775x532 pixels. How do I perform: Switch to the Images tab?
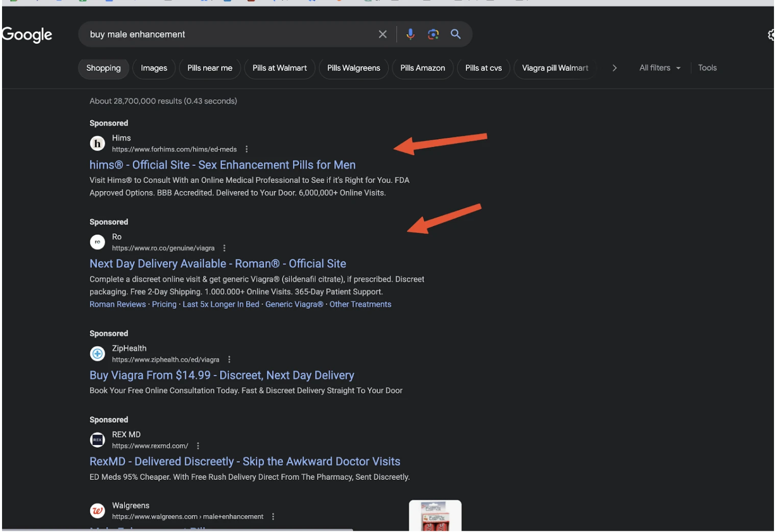pos(154,68)
